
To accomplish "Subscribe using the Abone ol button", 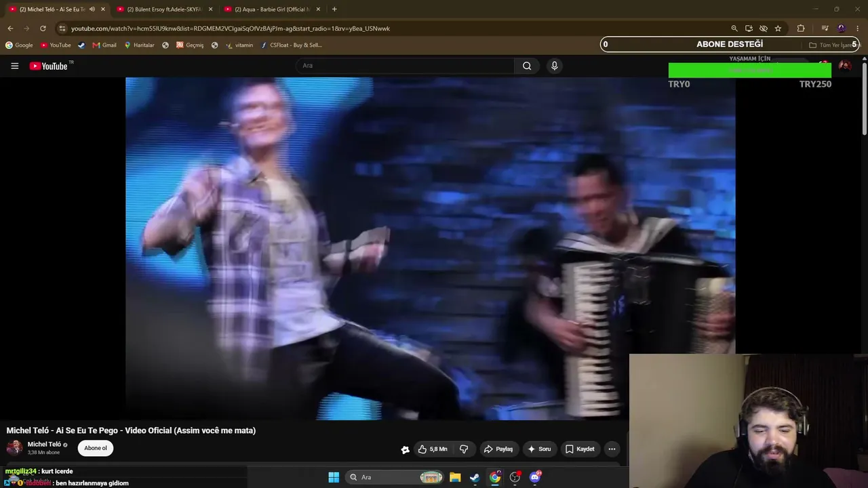I will pyautogui.click(x=96, y=448).
